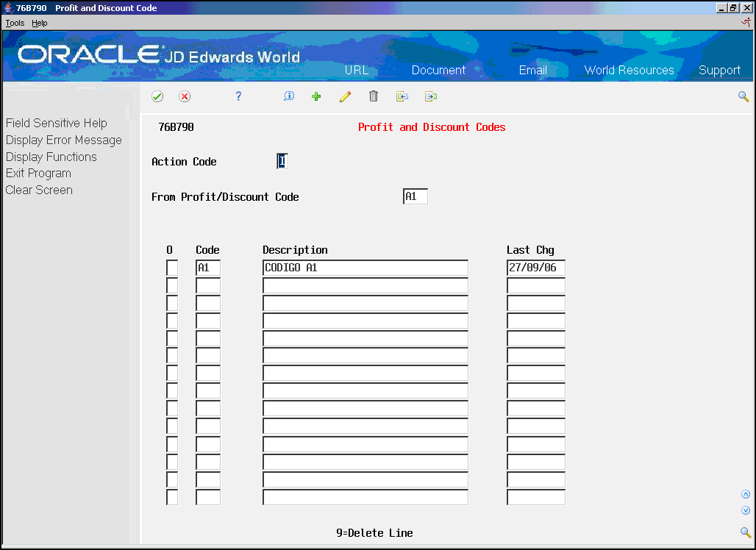The width and height of the screenshot is (756, 550).
Task: Click the page down arrow icon
Action: [x=746, y=510]
